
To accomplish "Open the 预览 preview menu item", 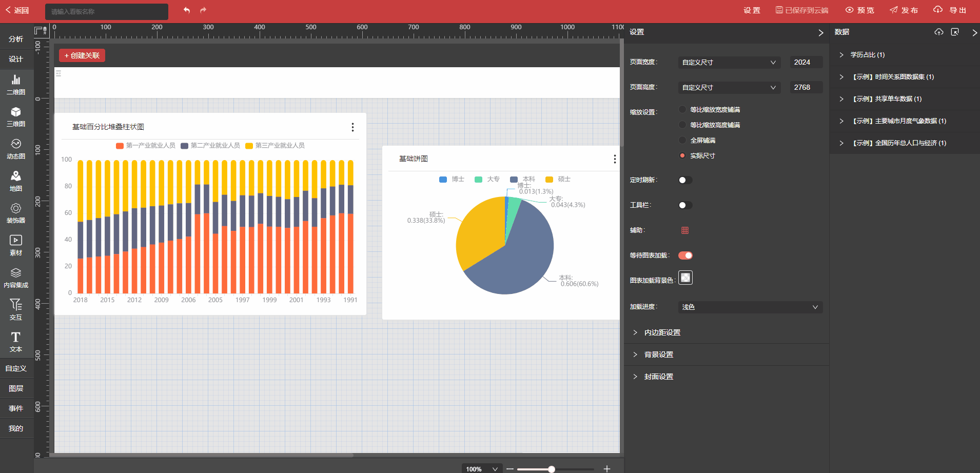I will coord(860,10).
